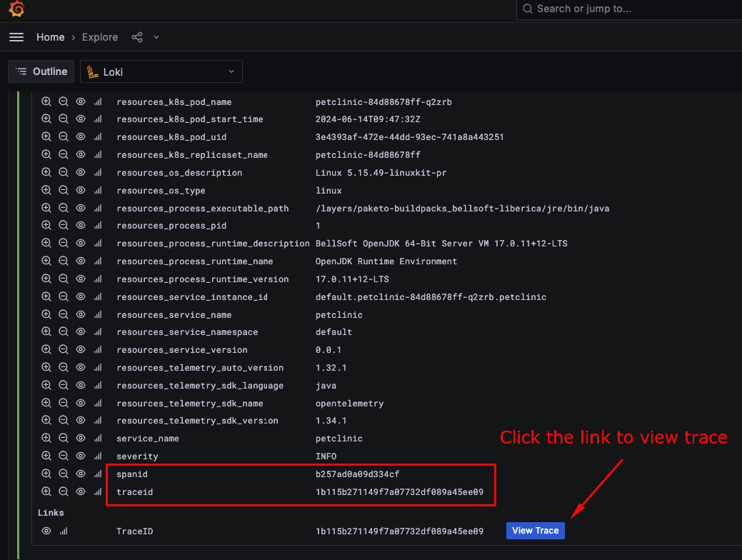Select the Explore breadcrumb

pos(100,37)
